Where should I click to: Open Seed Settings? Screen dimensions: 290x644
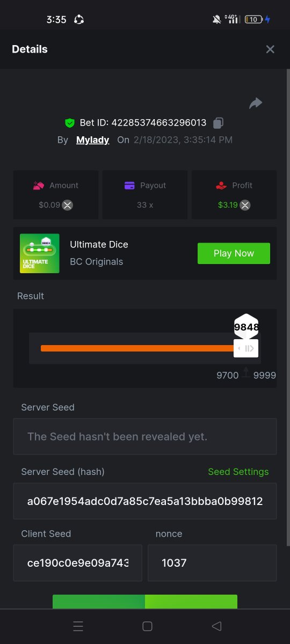[x=238, y=472]
